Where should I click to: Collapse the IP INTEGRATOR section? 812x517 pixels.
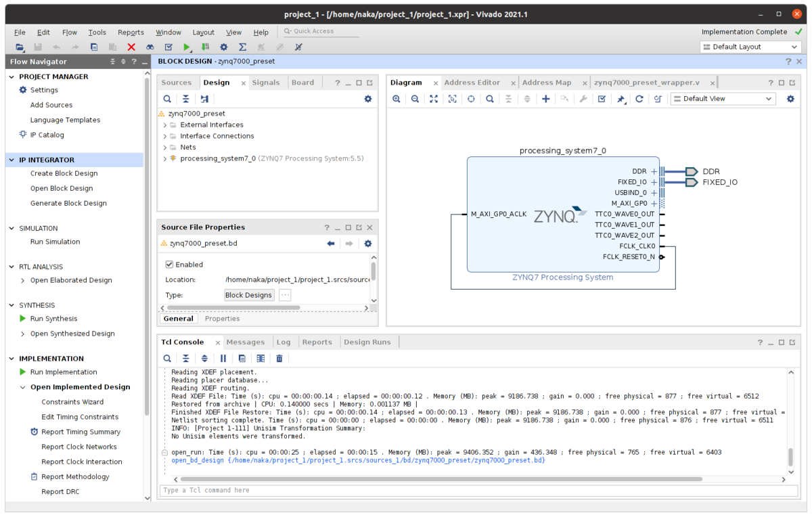(12, 160)
